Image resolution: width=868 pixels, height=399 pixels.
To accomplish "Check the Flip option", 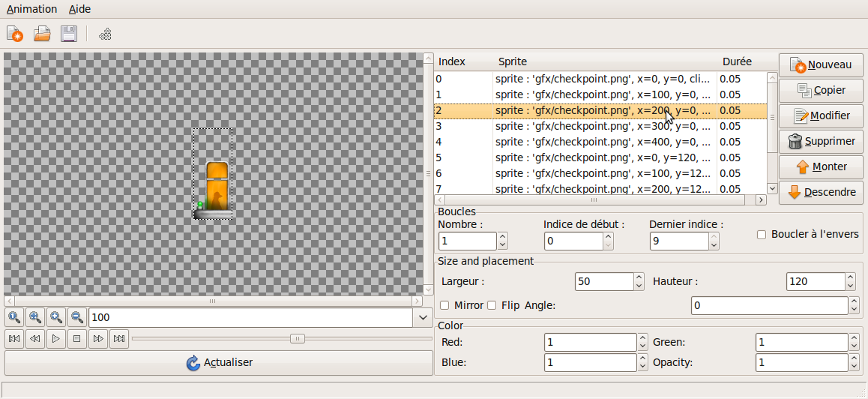I will click(x=492, y=305).
